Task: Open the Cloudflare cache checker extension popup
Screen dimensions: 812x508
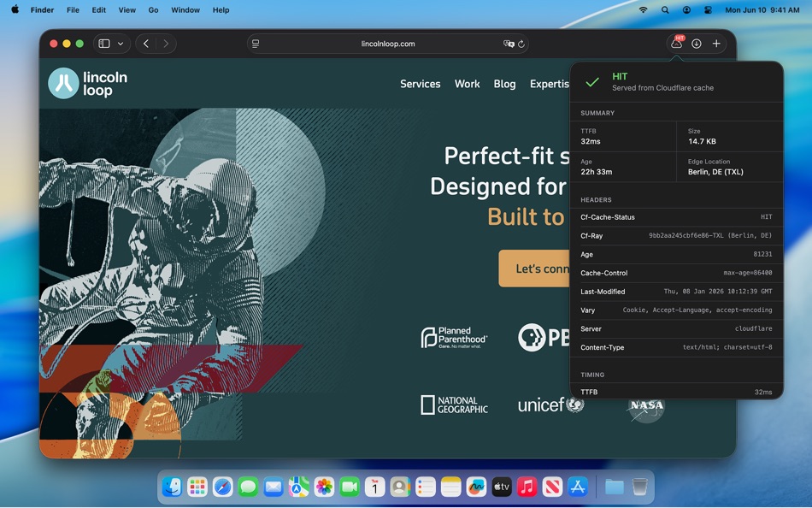Action: click(x=676, y=44)
